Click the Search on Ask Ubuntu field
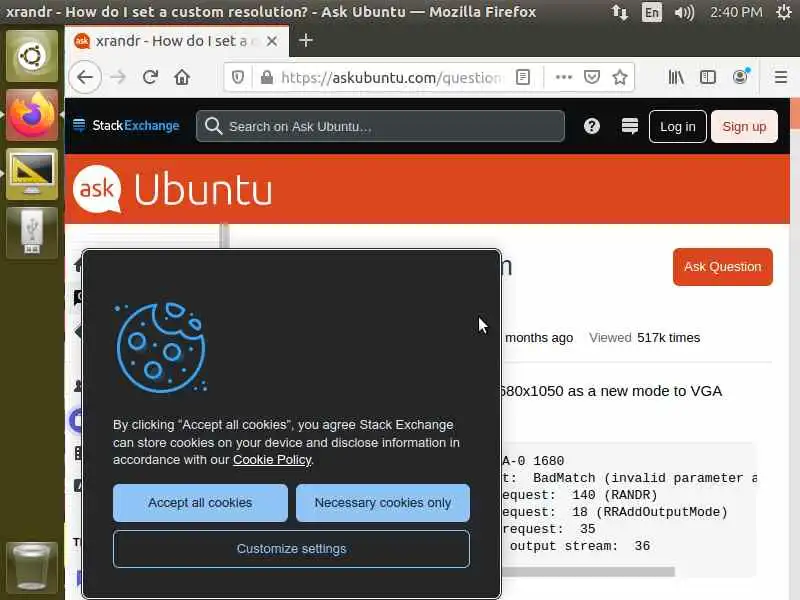The height and width of the screenshot is (600, 800). point(380,126)
